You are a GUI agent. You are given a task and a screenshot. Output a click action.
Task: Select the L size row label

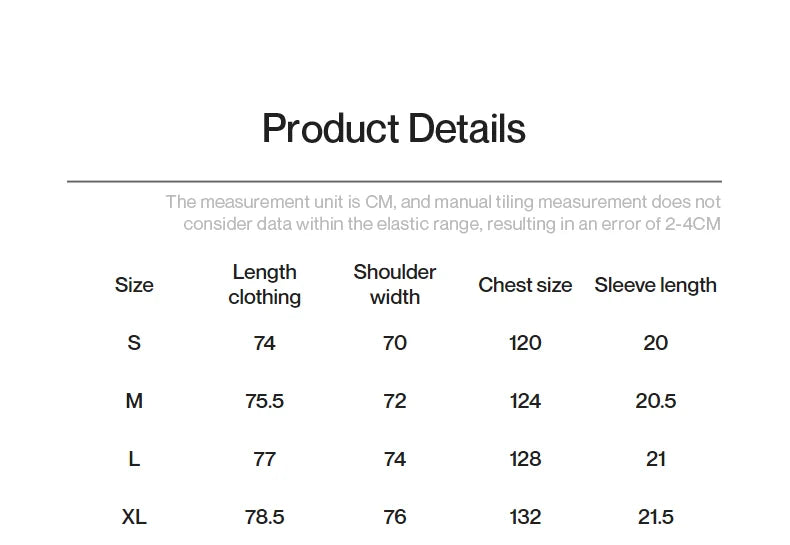[134, 459]
